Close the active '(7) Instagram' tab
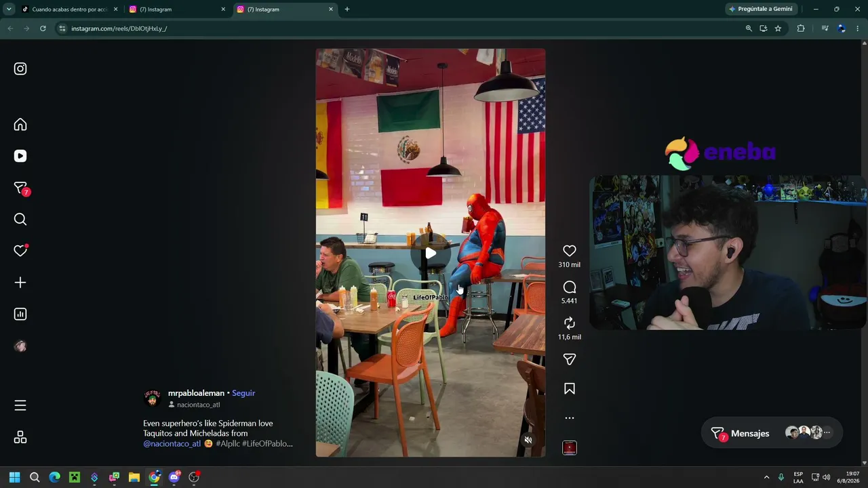868x488 pixels. 331,9
